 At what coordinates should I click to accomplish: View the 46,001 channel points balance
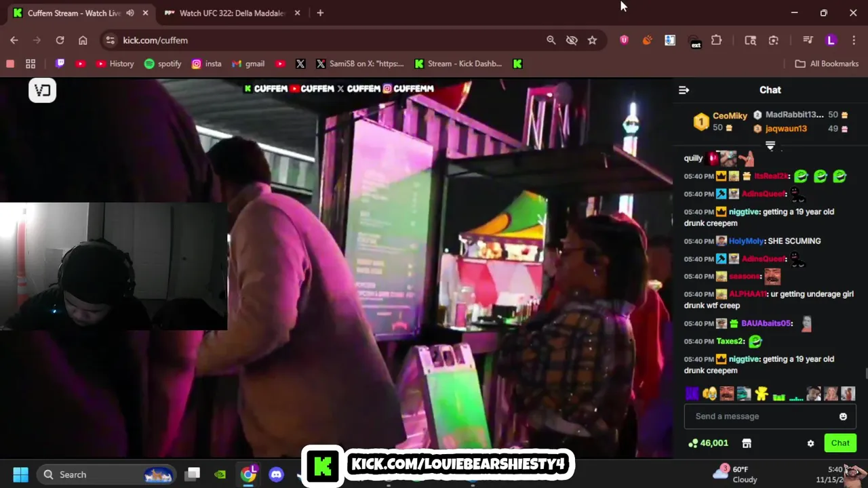(708, 443)
